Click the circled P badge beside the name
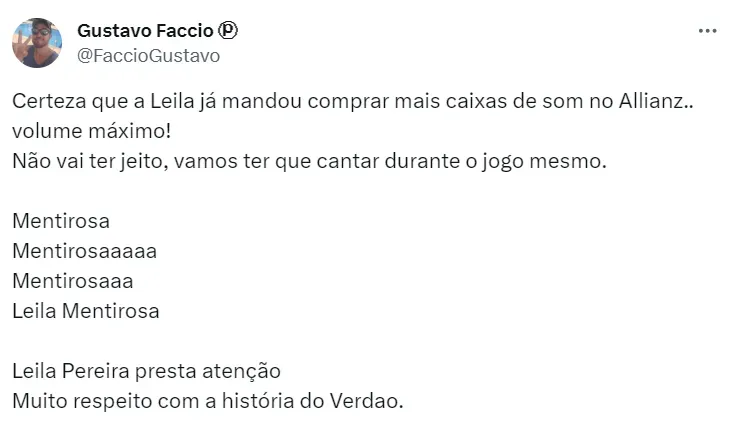733x432 pixels. [228, 31]
